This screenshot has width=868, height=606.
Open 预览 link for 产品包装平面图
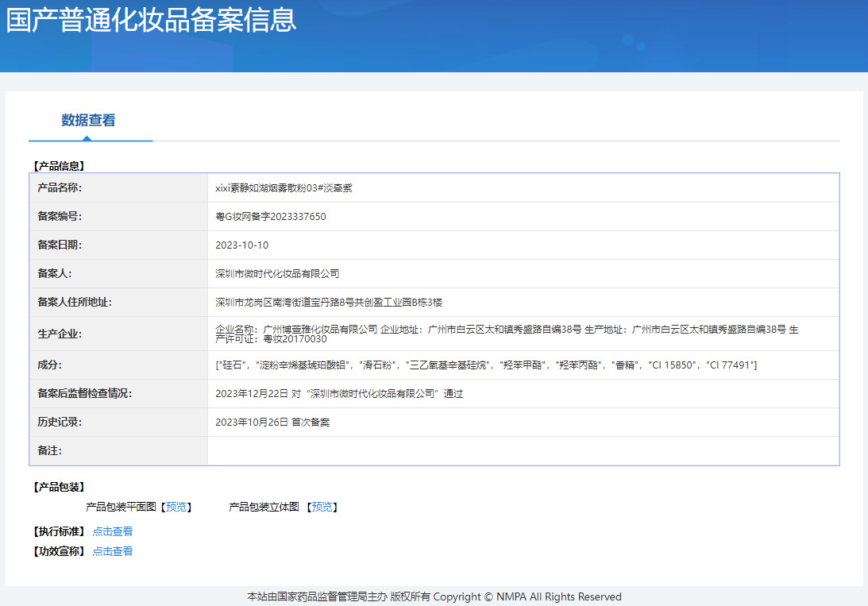click(x=176, y=507)
